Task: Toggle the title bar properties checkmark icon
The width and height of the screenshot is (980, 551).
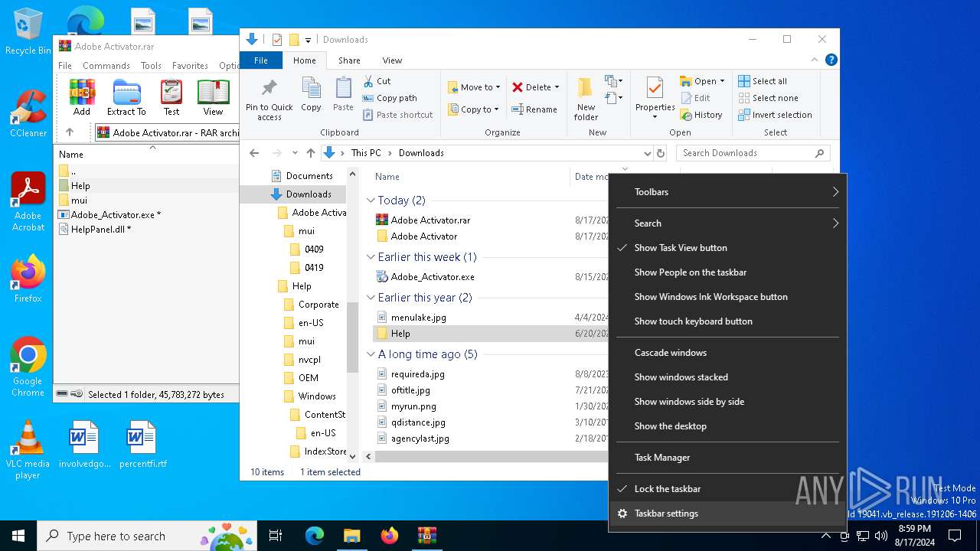Action: 277,40
